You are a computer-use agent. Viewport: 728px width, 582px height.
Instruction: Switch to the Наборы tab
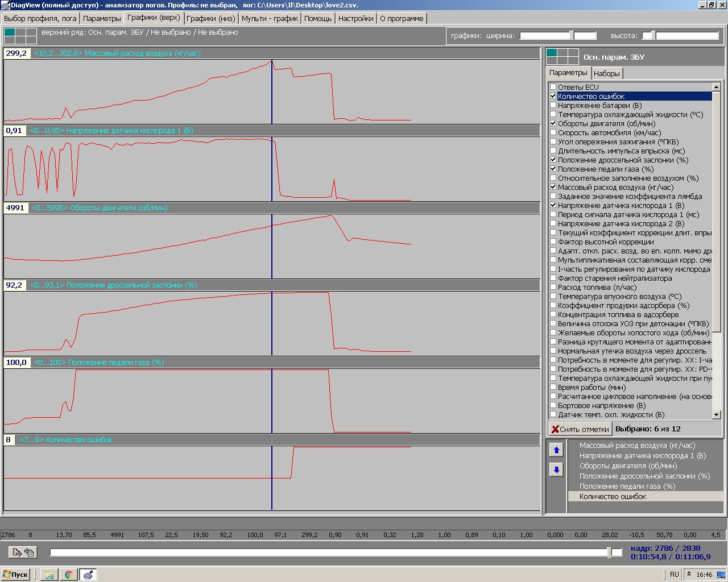coord(606,73)
